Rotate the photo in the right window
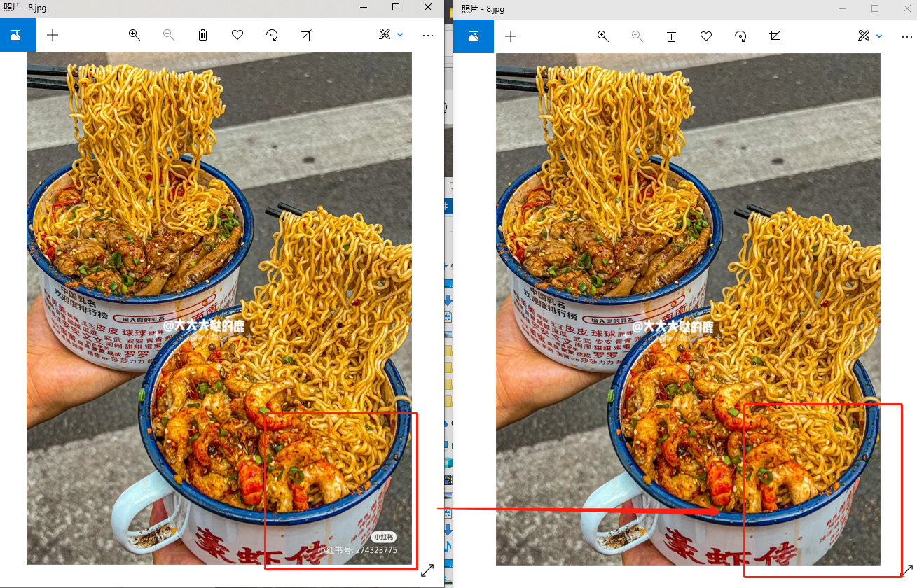 tap(740, 36)
